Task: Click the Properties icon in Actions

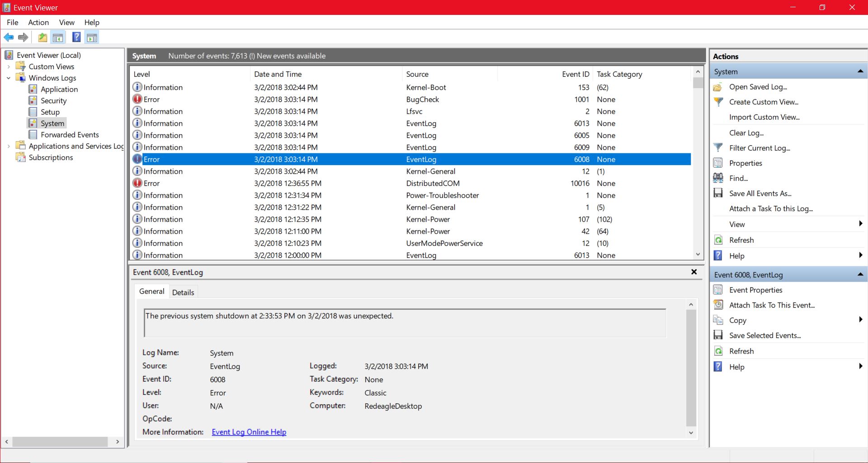Action: coord(718,163)
